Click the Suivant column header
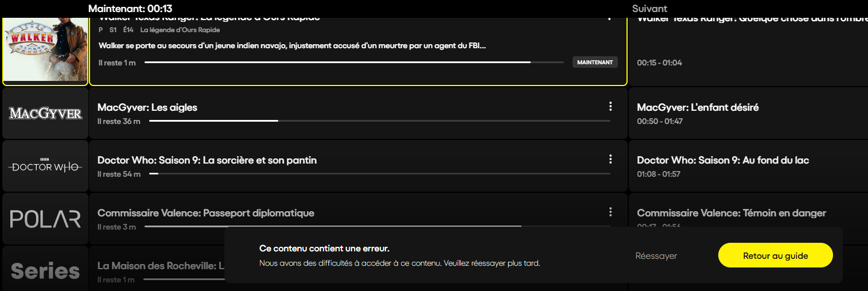The width and height of the screenshot is (868, 291). (x=649, y=9)
